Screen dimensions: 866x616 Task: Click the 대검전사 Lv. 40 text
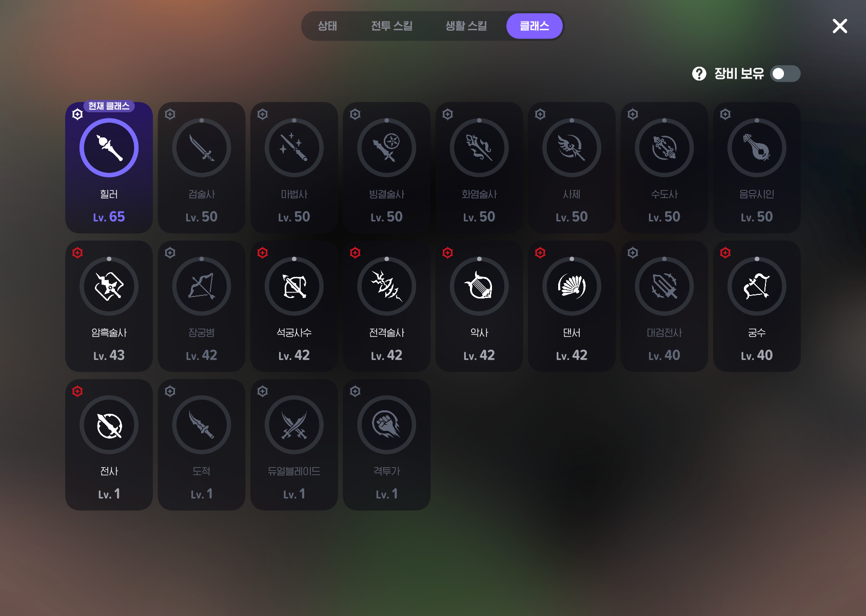(664, 355)
